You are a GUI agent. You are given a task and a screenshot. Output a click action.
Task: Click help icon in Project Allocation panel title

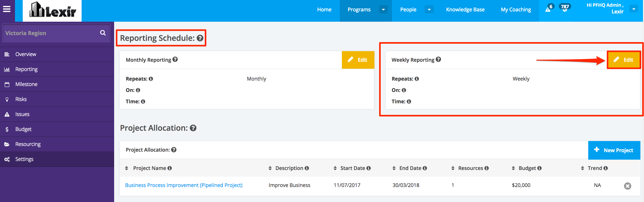coord(174,150)
